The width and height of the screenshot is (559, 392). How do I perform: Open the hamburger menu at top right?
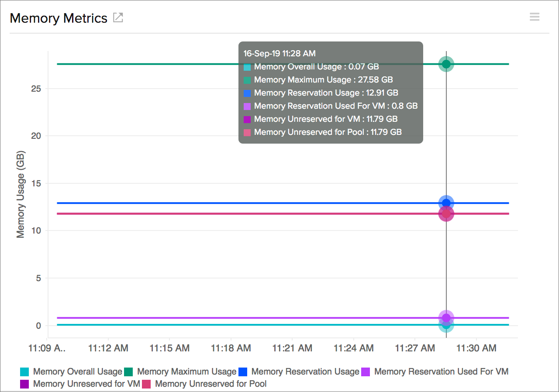click(x=535, y=17)
